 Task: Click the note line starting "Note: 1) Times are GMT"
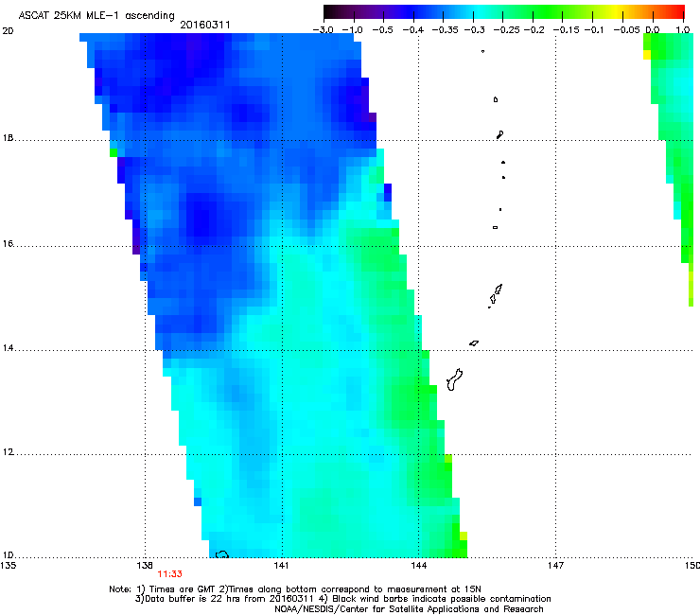coord(295,589)
